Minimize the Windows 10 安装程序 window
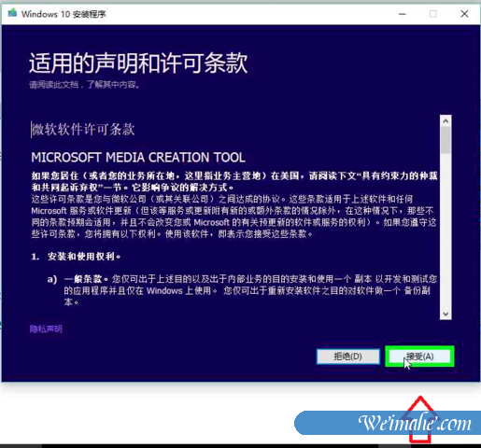Screen dimensions: 481x448 403,14
